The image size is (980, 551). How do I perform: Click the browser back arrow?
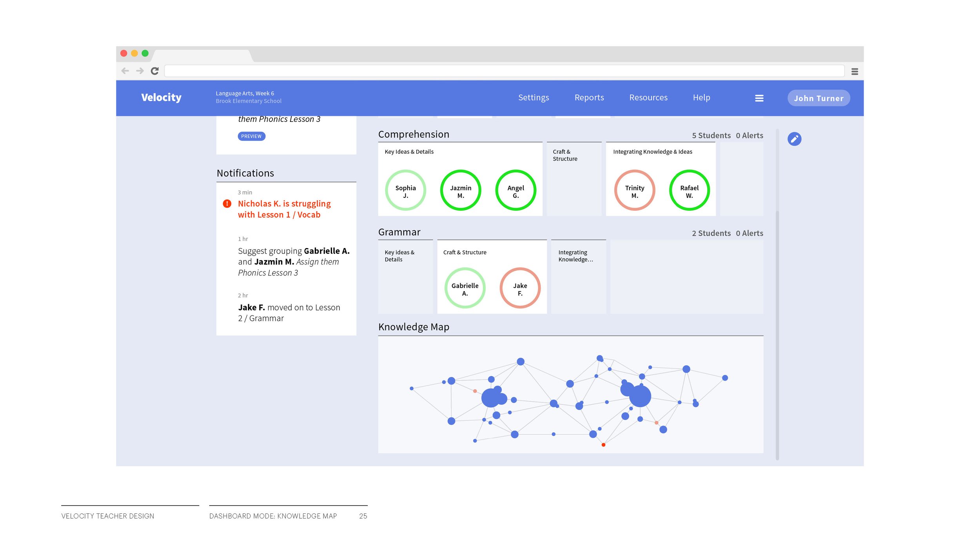coord(125,71)
